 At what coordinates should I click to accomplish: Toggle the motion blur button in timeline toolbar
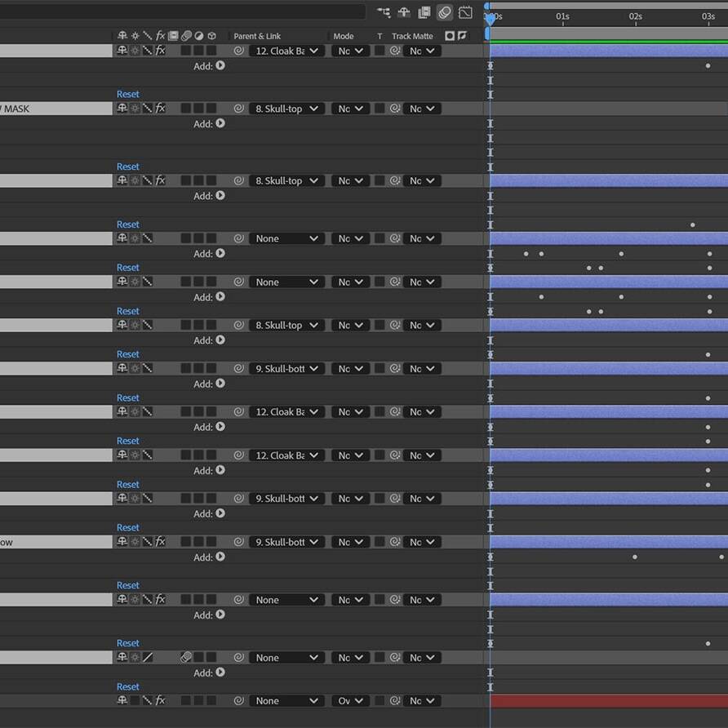(x=445, y=12)
